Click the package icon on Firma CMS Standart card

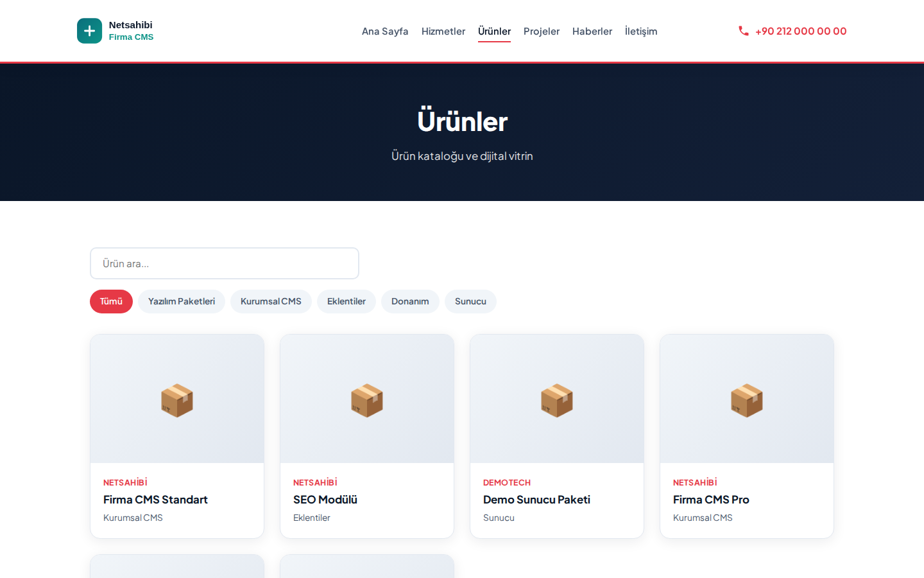177,401
